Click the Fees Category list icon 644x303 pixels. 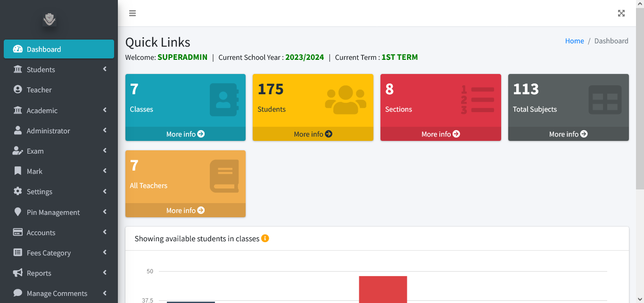pos(18,253)
